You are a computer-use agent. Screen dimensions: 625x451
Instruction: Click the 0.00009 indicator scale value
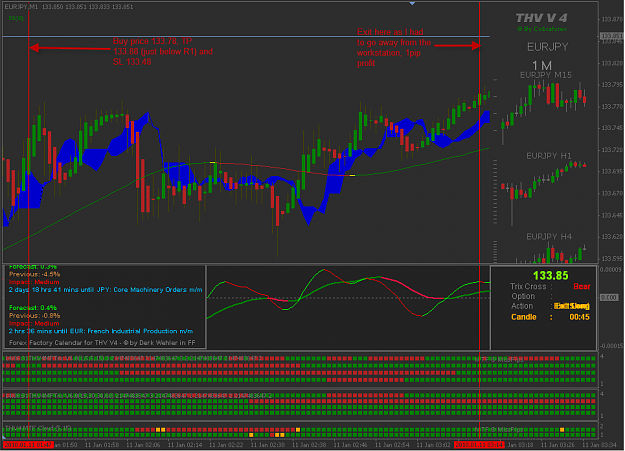click(x=611, y=270)
